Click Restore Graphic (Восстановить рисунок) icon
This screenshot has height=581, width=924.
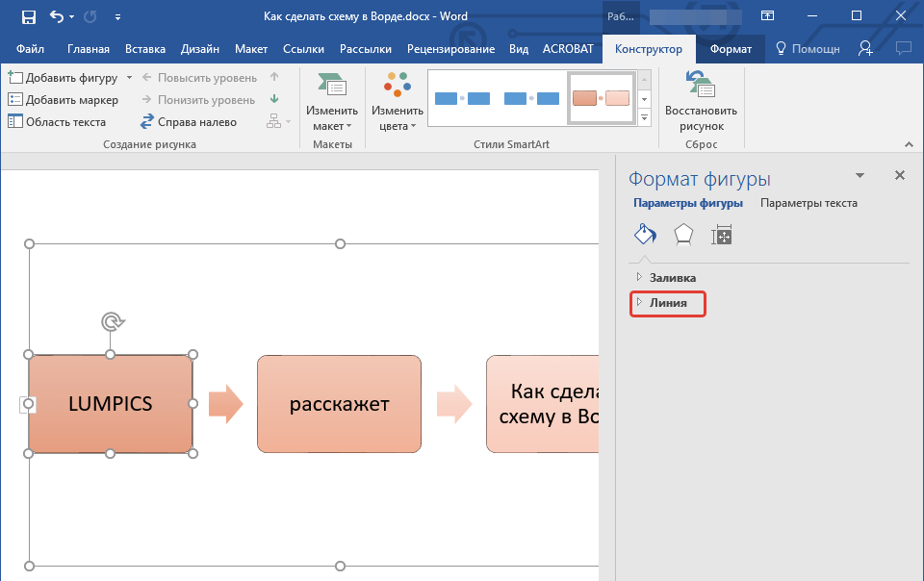[700, 87]
